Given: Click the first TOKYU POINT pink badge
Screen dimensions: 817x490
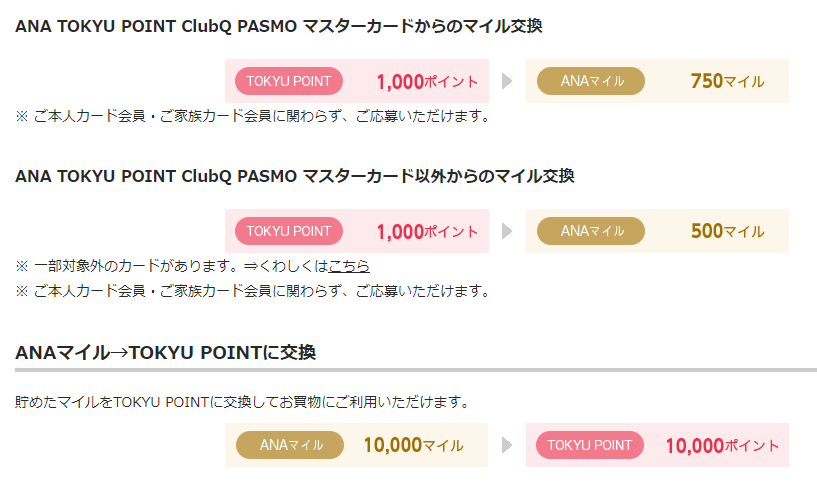Looking at the screenshot, I should pyautogui.click(x=289, y=81).
